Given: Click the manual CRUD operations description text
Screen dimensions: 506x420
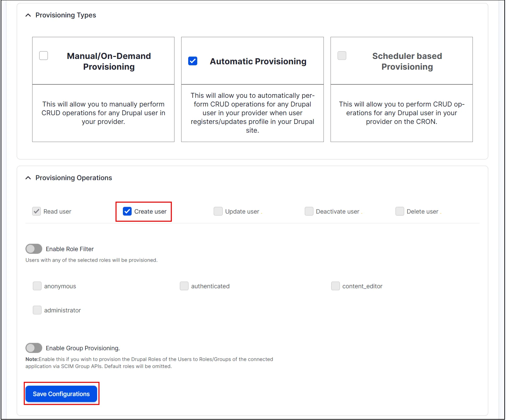Looking at the screenshot, I should 103,113.
